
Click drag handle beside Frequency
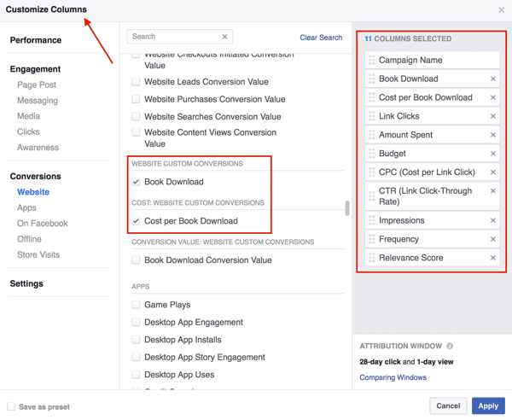click(371, 239)
